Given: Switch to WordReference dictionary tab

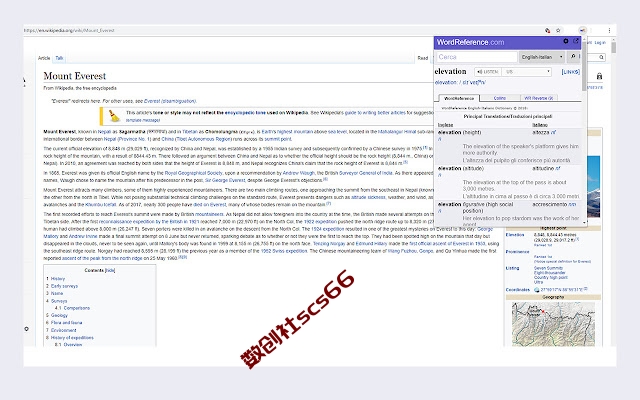Looking at the screenshot, I should click(459, 98).
